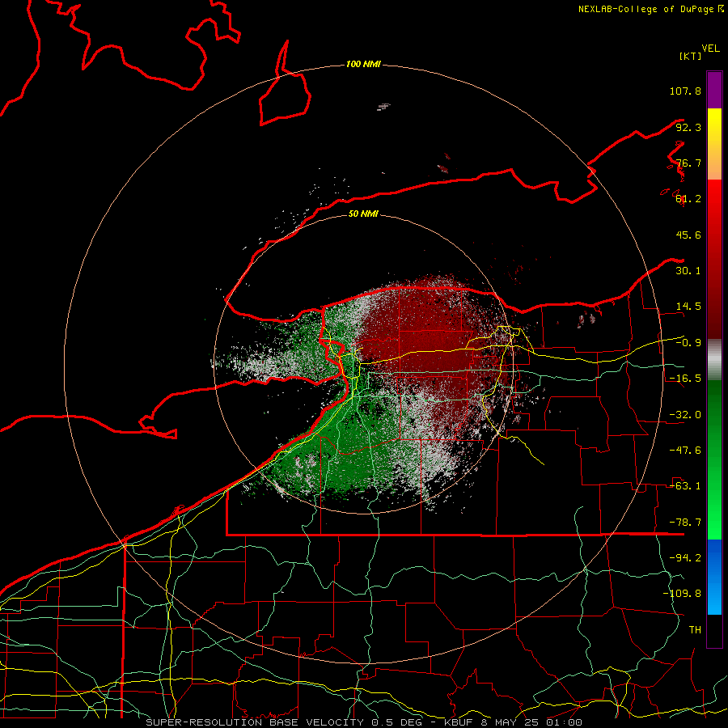Viewport: 728px width, 728px height.
Task: Click the Super-Resolution Base Velocity caption
Action: click(364, 722)
